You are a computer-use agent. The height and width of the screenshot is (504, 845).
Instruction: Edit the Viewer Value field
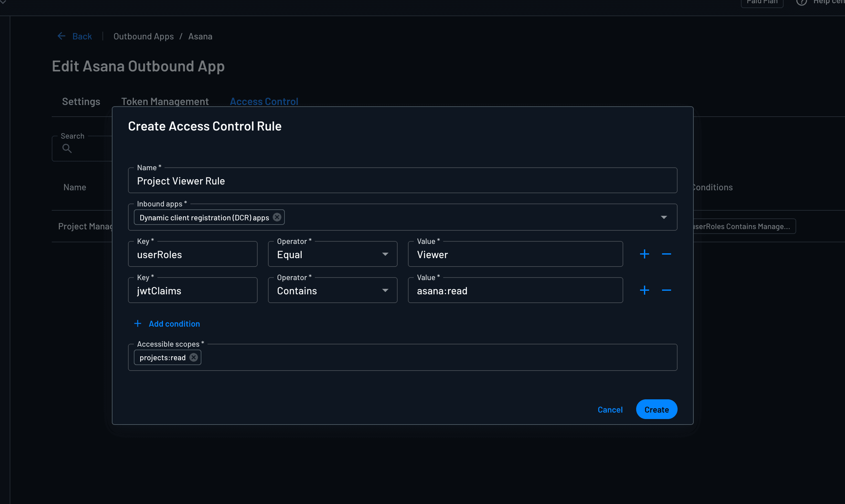(515, 254)
